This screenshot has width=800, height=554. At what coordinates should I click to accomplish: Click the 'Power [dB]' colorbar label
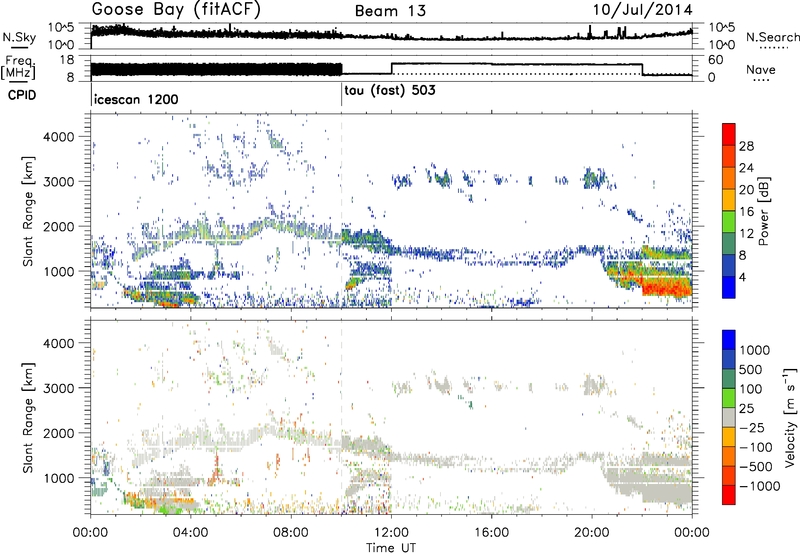point(763,211)
